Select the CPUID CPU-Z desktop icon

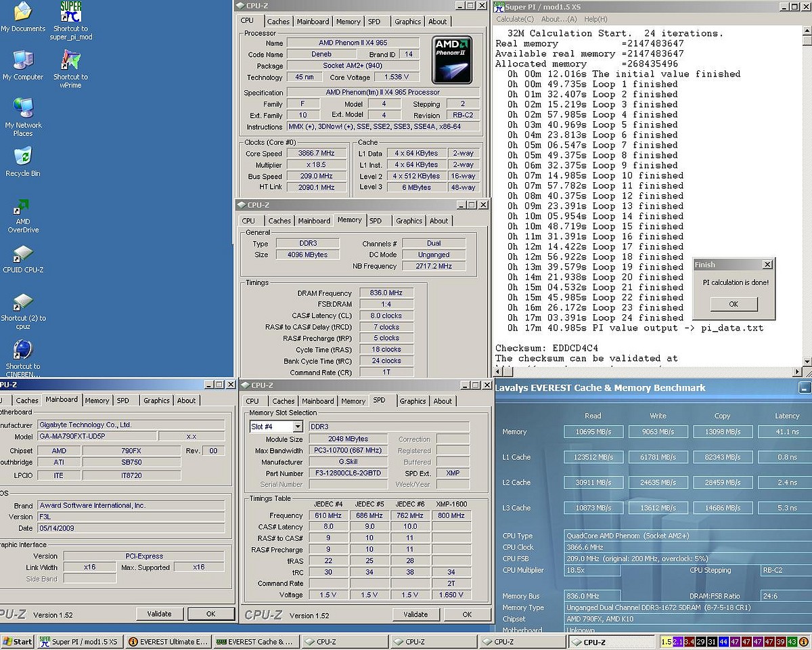[23, 260]
